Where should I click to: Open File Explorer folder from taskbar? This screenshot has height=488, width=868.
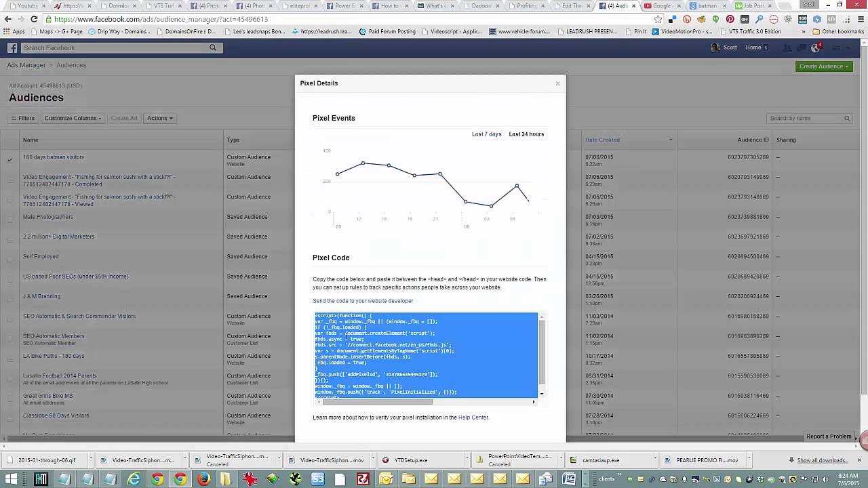click(x=226, y=479)
